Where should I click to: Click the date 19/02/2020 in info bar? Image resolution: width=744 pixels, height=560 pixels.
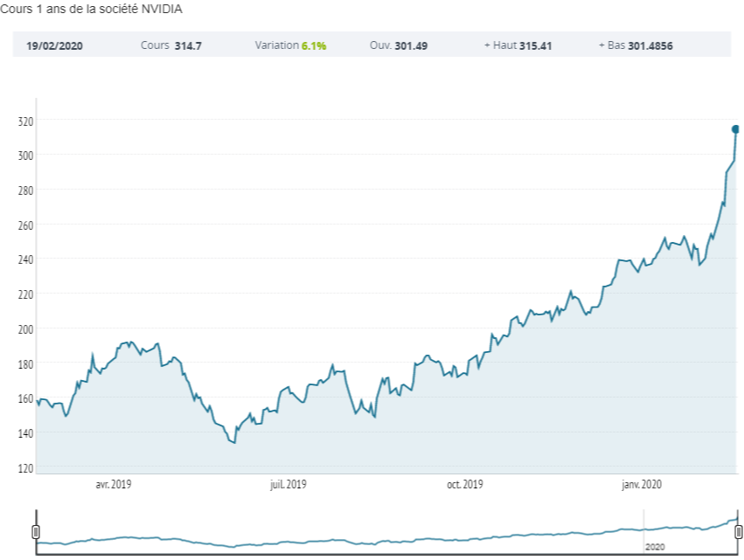(x=54, y=46)
